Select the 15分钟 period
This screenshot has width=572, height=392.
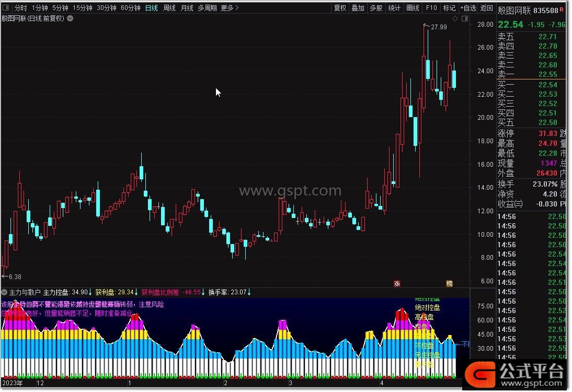coord(83,8)
